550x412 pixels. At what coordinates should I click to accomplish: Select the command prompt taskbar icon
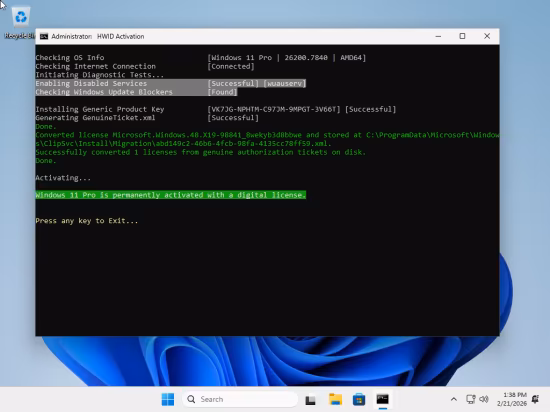click(383, 399)
